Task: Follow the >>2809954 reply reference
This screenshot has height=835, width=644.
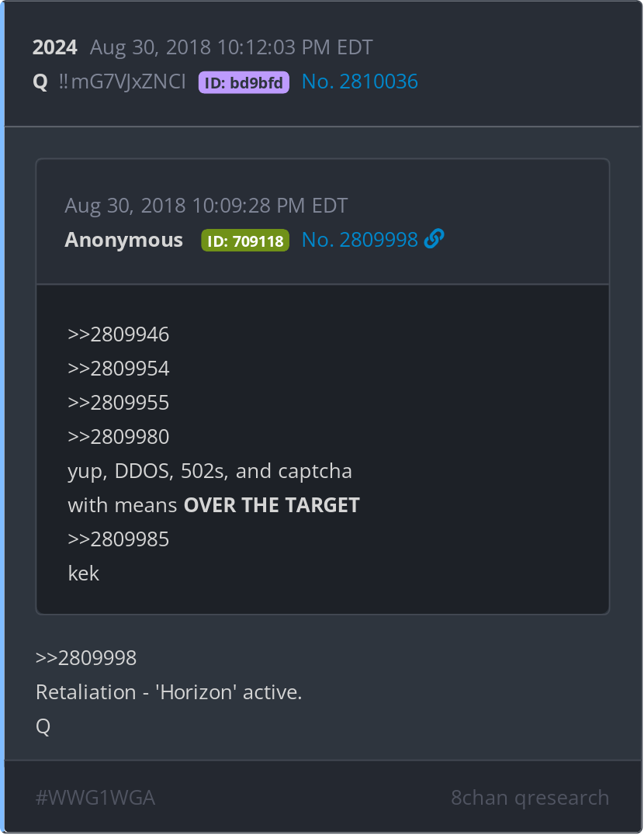Action: point(119,369)
